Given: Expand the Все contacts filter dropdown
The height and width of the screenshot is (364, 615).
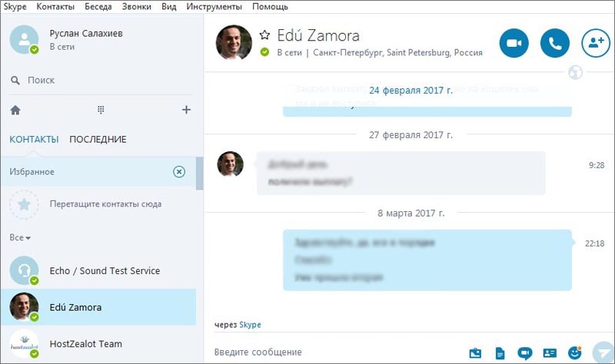Looking at the screenshot, I should click(20, 237).
